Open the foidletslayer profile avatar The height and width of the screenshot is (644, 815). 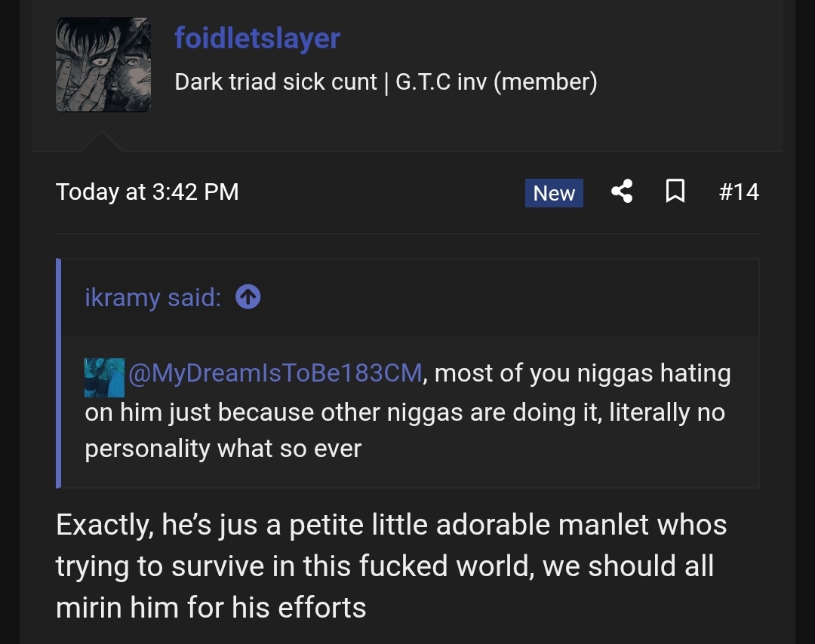pyautogui.click(x=103, y=65)
